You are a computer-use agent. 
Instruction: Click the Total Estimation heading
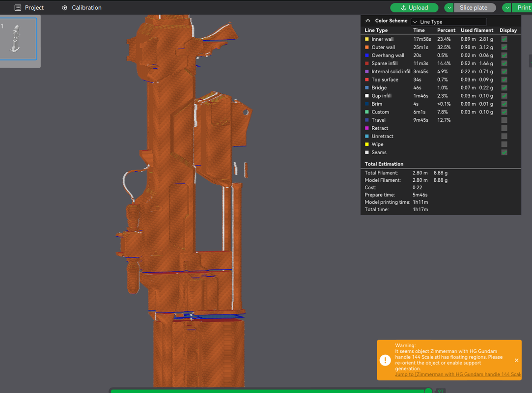[x=384, y=164]
